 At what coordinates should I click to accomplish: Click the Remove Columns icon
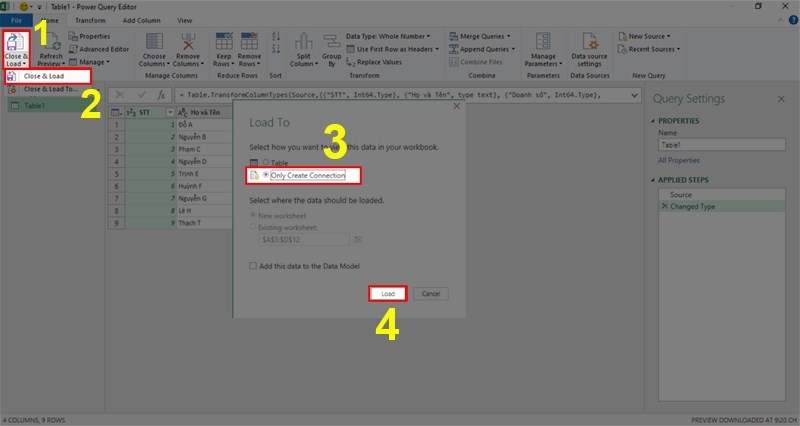(x=188, y=42)
